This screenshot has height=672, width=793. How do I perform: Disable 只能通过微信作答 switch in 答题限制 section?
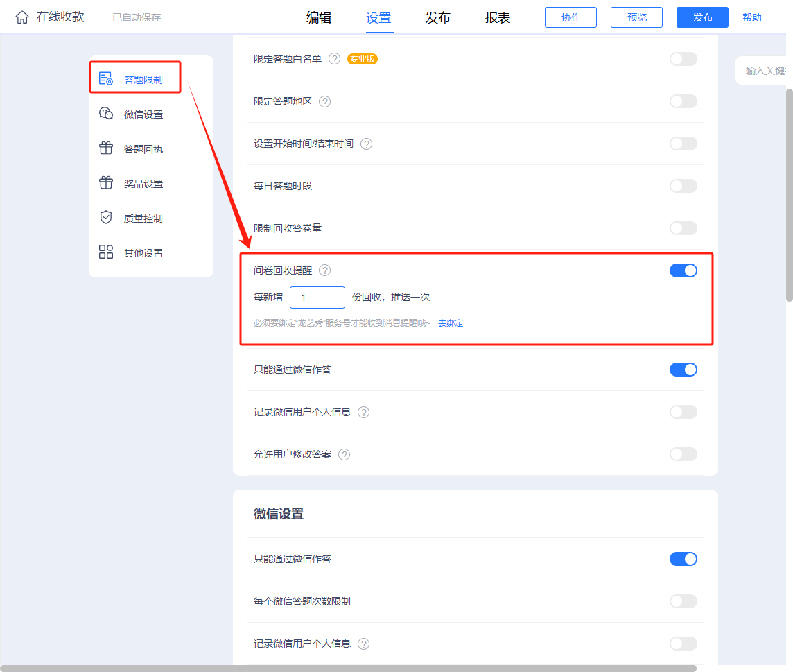[x=683, y=370]
